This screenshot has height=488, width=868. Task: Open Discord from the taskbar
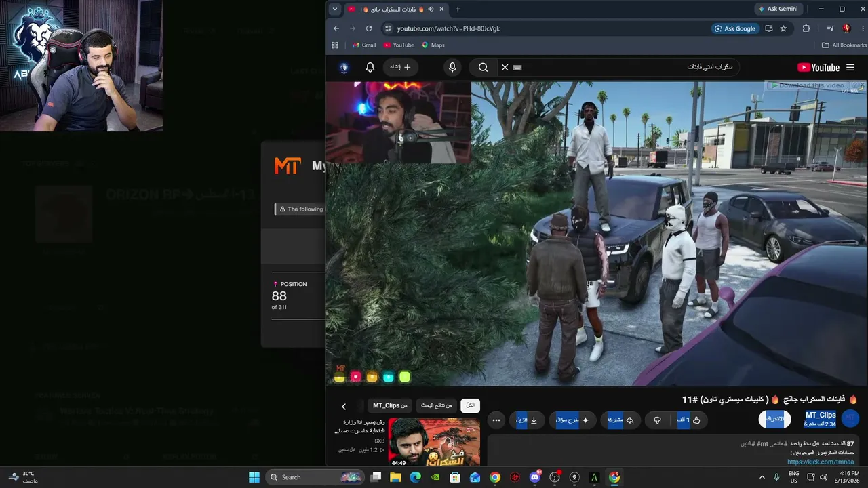(535, 477)
